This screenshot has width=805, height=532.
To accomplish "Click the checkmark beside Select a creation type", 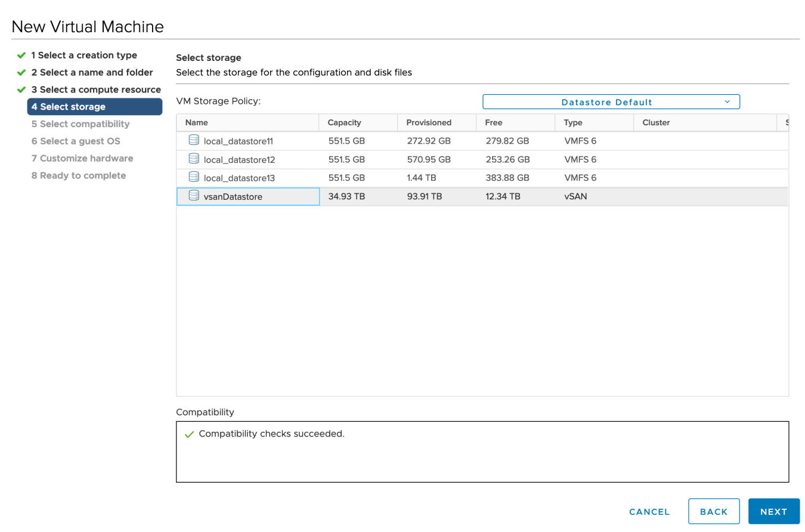I will 22,55.
